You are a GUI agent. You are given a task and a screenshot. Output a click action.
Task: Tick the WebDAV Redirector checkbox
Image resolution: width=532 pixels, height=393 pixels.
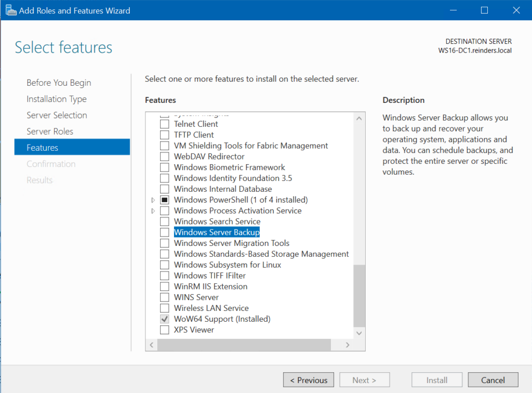coord(165,156)
